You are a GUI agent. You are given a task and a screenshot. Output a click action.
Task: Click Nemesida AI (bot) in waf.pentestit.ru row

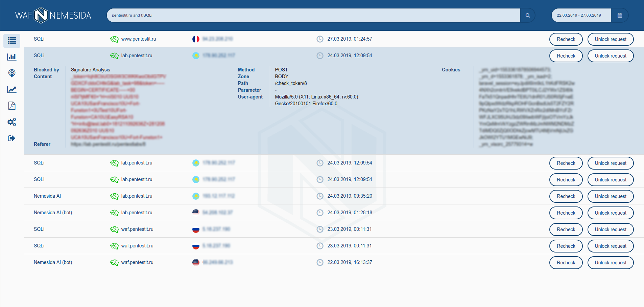click(53, 262)
